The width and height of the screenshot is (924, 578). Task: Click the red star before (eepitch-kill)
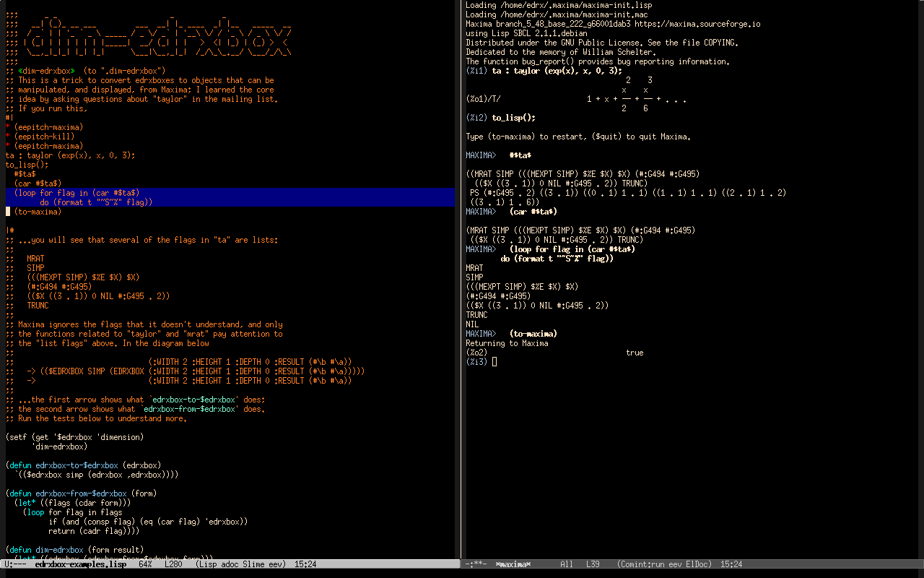(8, 137)
